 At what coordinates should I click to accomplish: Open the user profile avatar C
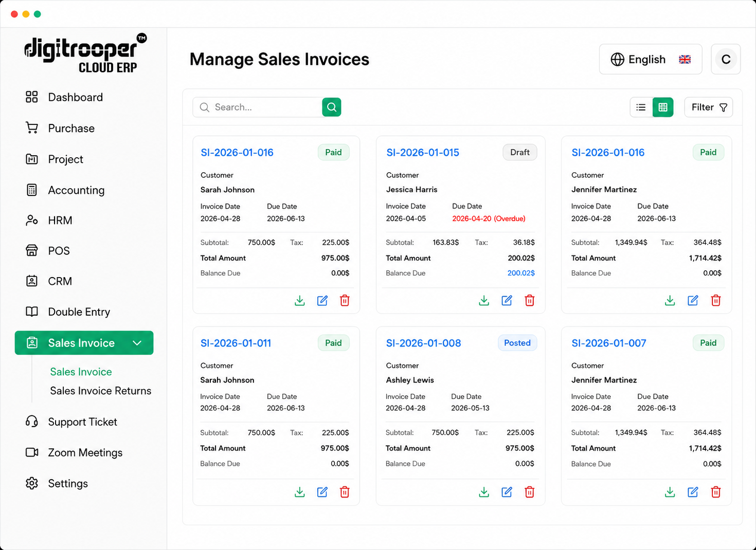pyautogui.click(x=726, y=59)
